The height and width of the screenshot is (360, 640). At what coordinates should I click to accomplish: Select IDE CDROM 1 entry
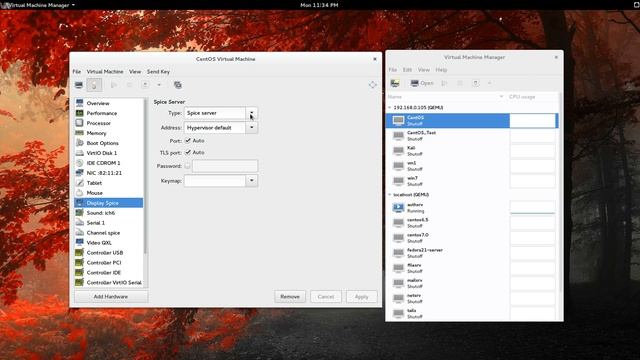click(x=109, y=163)
